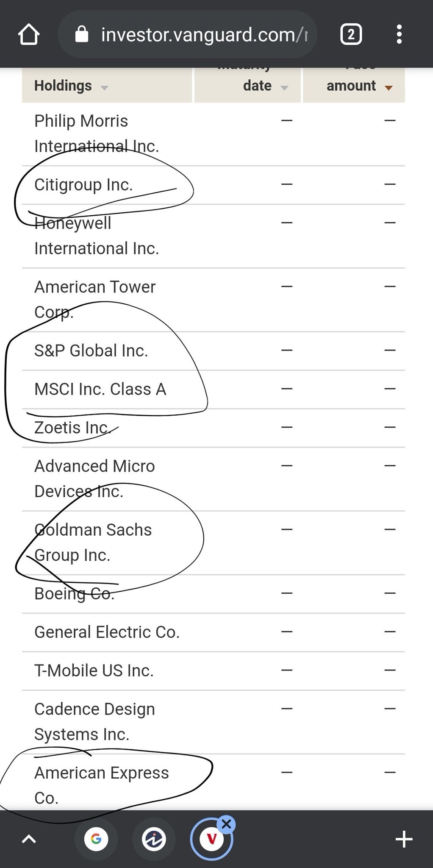Viewport: 433px width, 868px height.
Task: Add a new tab with plus icon
Action: pos(404,839)
